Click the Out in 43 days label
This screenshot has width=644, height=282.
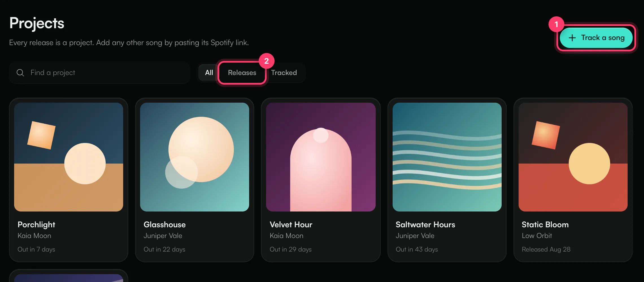(417, 250)
